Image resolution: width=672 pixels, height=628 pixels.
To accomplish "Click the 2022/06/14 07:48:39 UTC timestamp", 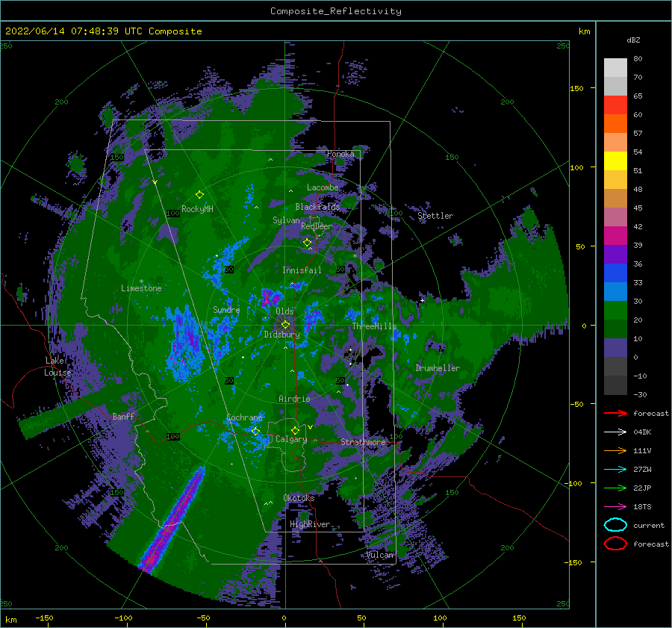I will coord(74,31).
